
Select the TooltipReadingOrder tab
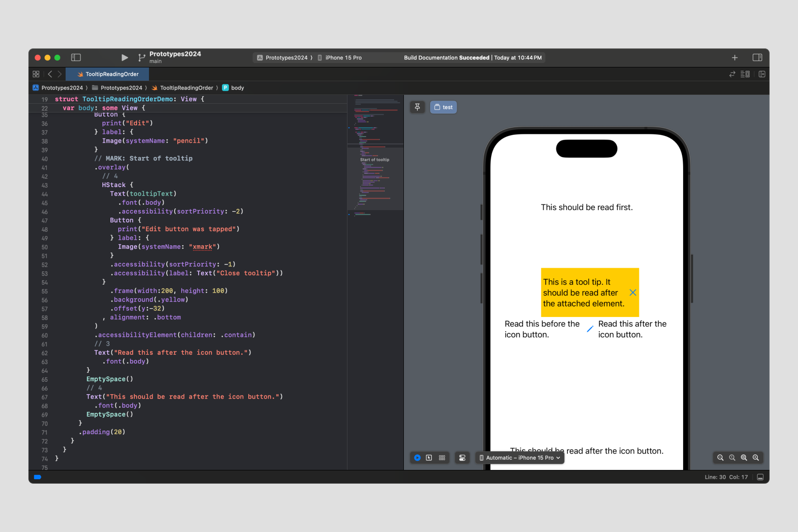[x=107, y=74]
